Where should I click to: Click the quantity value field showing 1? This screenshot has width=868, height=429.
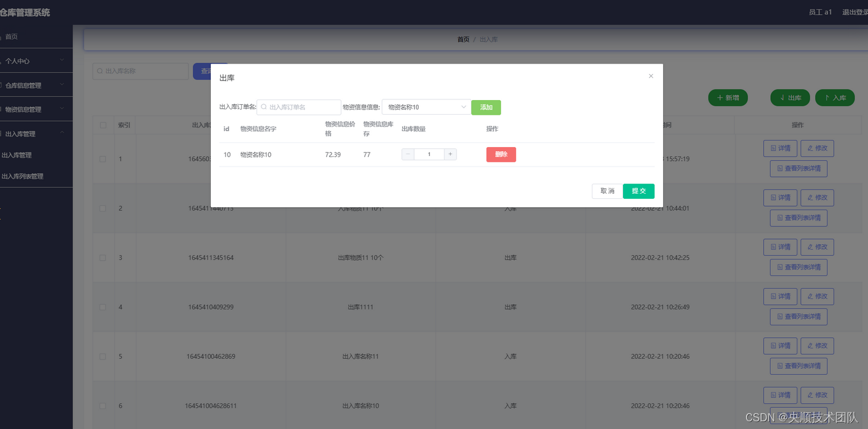pyautogui.click(x=429, y=154)
